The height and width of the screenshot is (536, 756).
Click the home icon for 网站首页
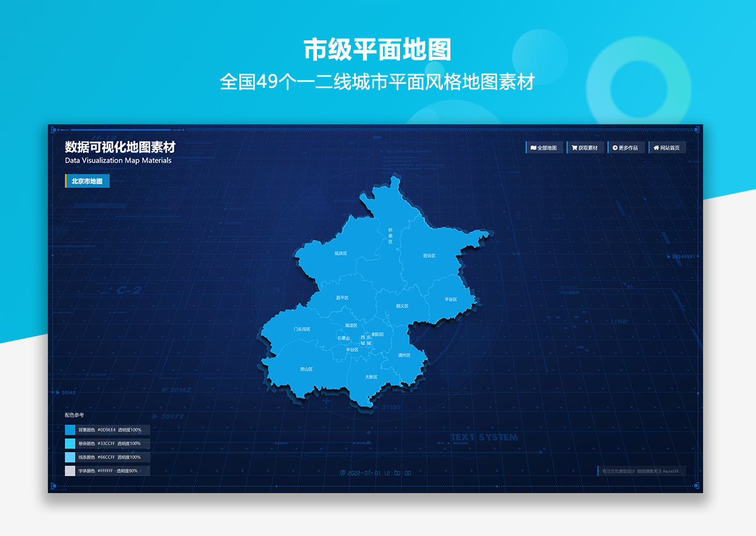coord(656,148)
